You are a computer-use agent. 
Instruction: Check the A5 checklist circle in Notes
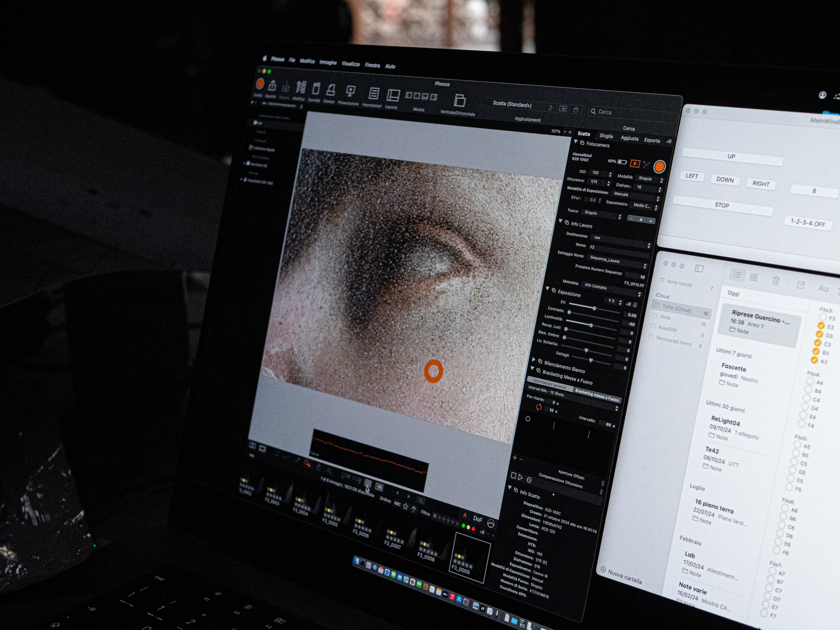[x=797, y=445]
